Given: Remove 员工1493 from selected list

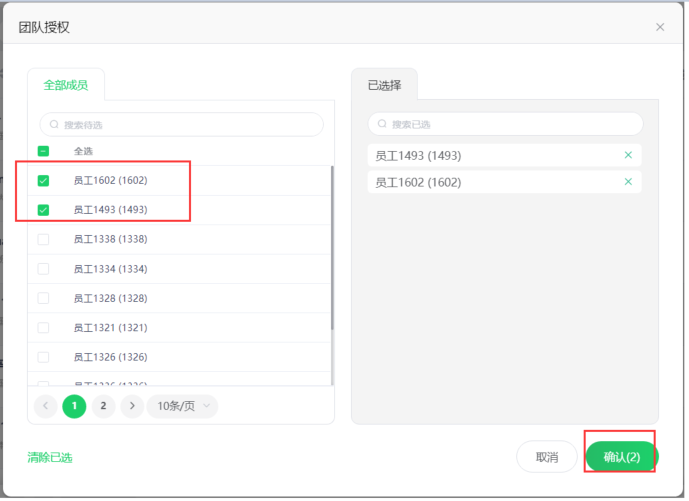Looking at the screenshot, I should point(628,155).
